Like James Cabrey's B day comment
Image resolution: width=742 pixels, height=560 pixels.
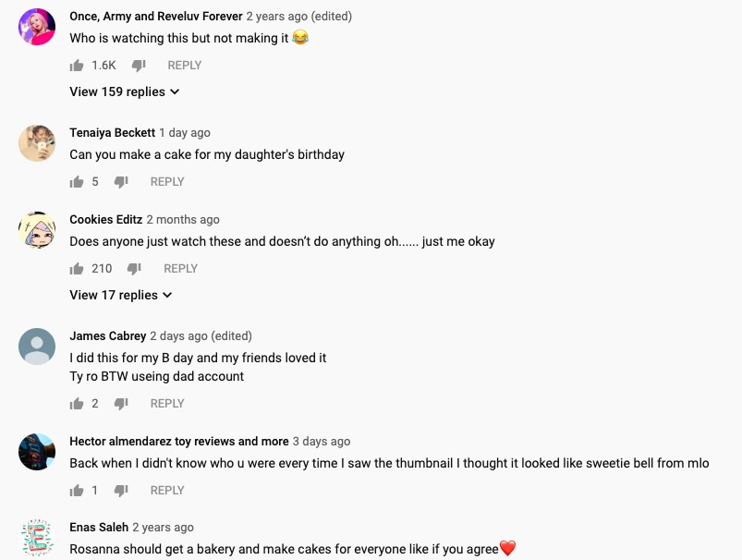coord(77,404)
